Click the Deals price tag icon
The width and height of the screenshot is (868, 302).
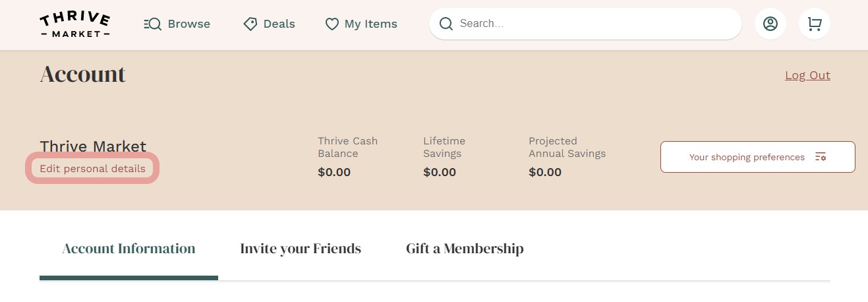(x=250, y=24)
